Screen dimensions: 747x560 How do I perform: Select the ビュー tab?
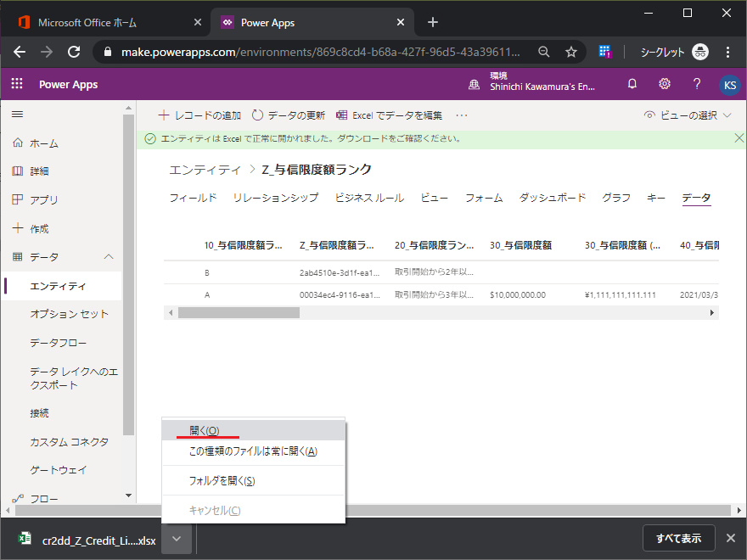click(x=435, y=198)
